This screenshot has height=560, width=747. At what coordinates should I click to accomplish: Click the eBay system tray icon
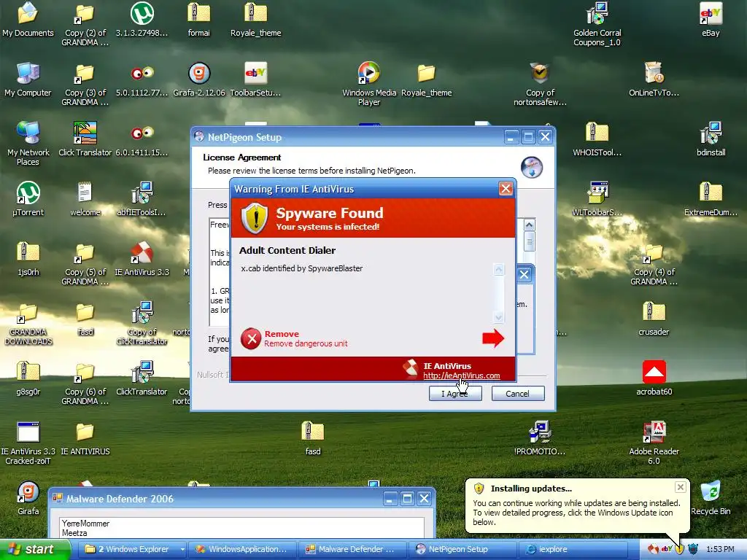667,549
